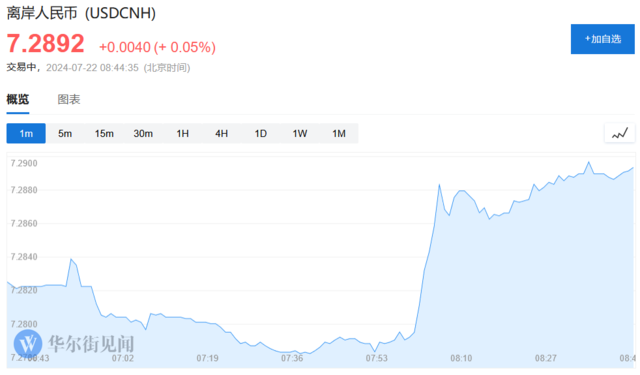Viewport: 640px width, 375px height.
Task: Show the 1M monthly chart
Action: click(339, 133)
